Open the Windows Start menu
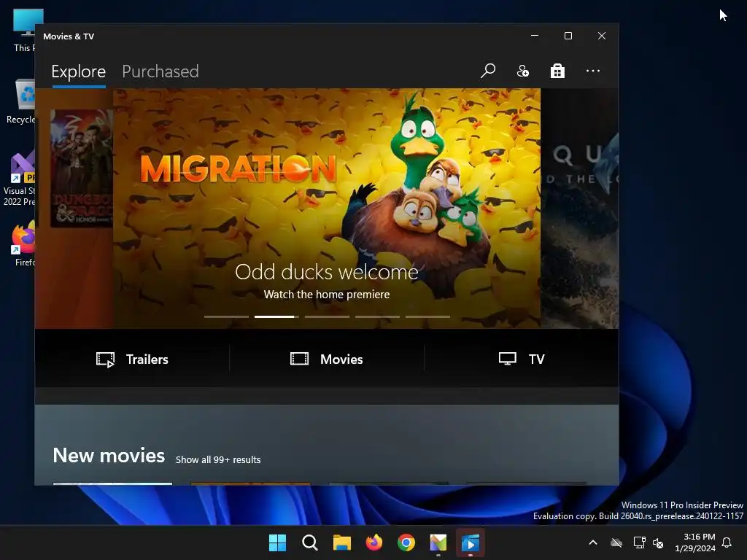Screen dimensions: 747x560 click(277, 542)
